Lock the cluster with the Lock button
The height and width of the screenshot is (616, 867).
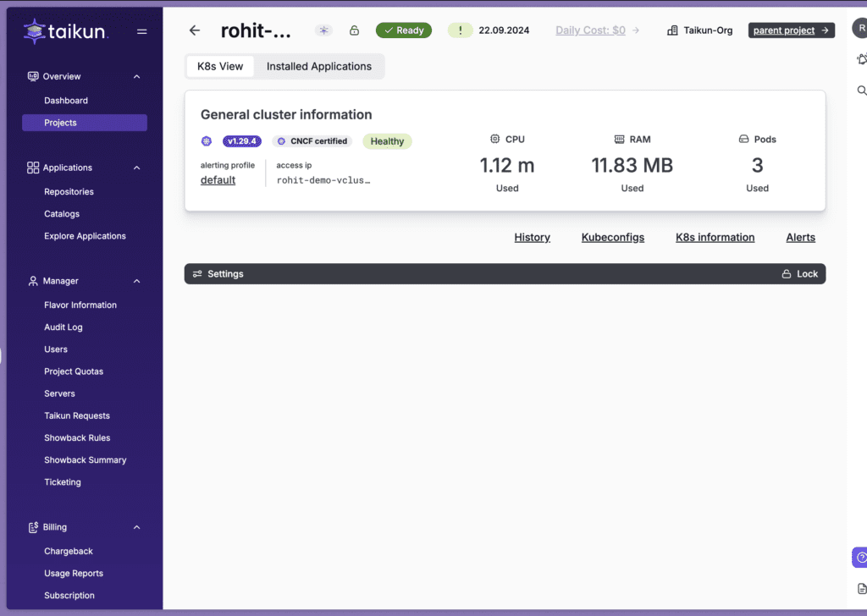799,273
